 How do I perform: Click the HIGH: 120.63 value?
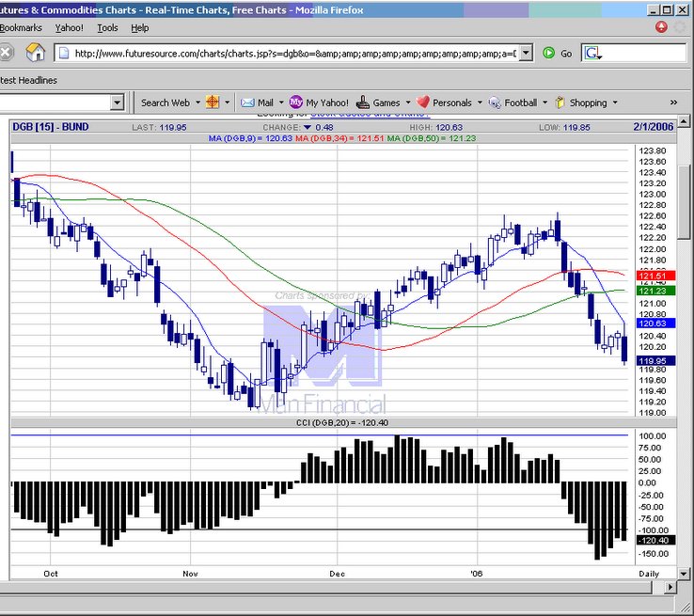(436, 128)
